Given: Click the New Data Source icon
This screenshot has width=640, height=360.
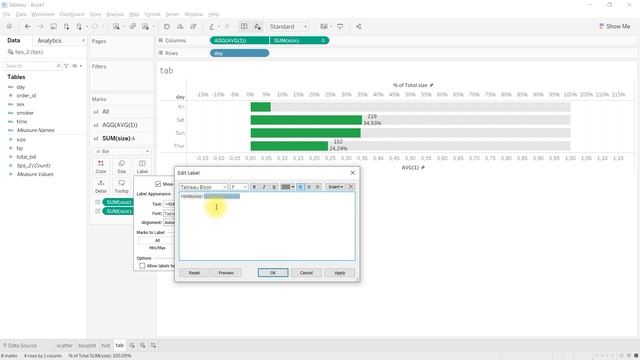Looking at the screenshot, I should coord(66,27).
